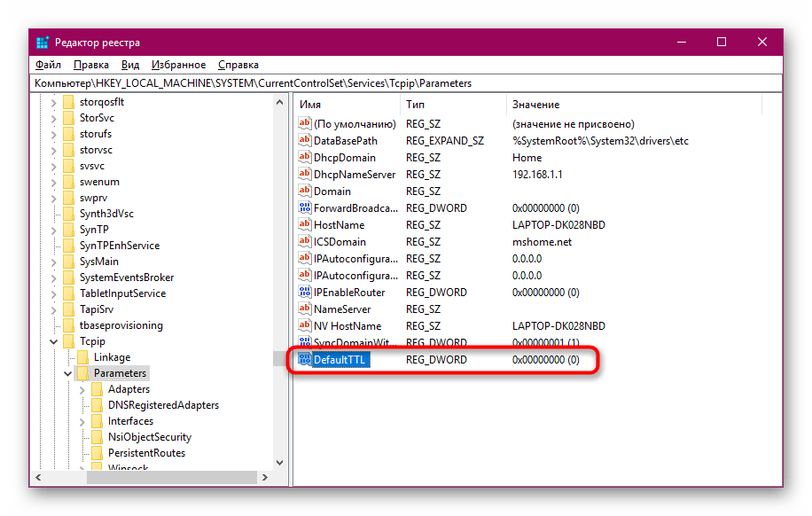Click the Registry Editor title bar icon
This screenshot has width=812, height=516.
43,43
